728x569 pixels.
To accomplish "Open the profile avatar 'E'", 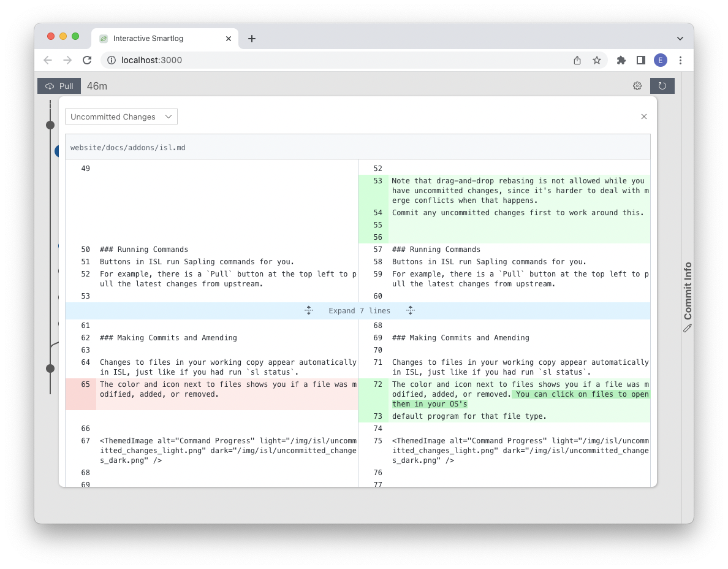I will click(660, 60).
